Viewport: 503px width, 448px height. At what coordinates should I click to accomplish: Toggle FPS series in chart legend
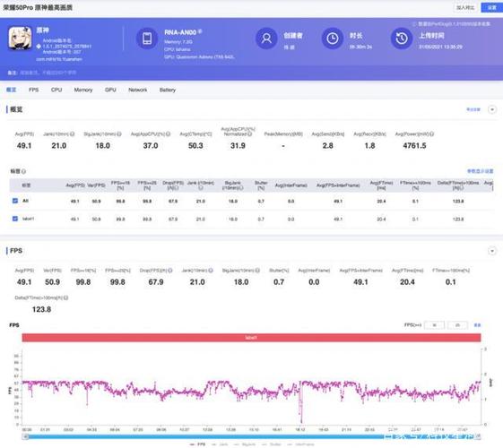(197, 444)
